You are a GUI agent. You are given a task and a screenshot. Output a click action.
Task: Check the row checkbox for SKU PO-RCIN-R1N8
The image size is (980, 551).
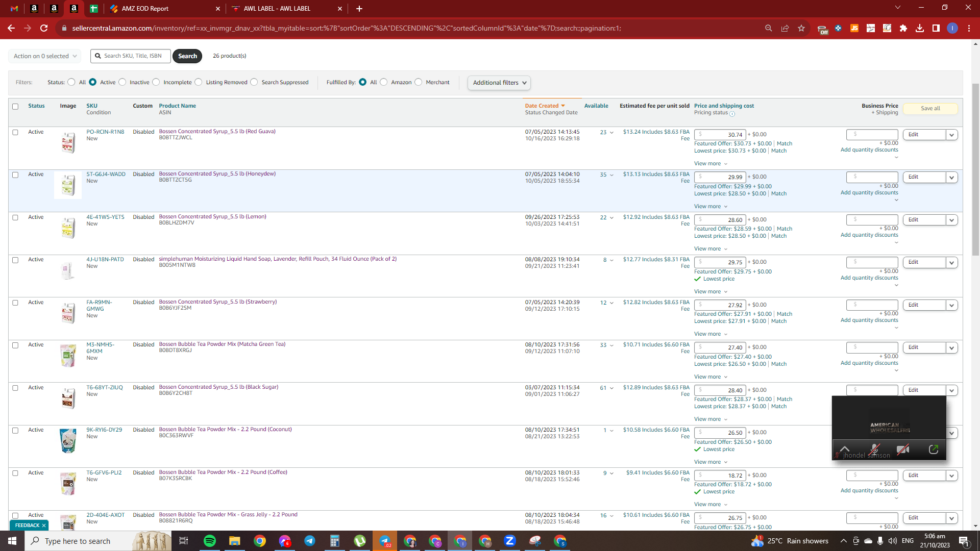tap(15, 133)
